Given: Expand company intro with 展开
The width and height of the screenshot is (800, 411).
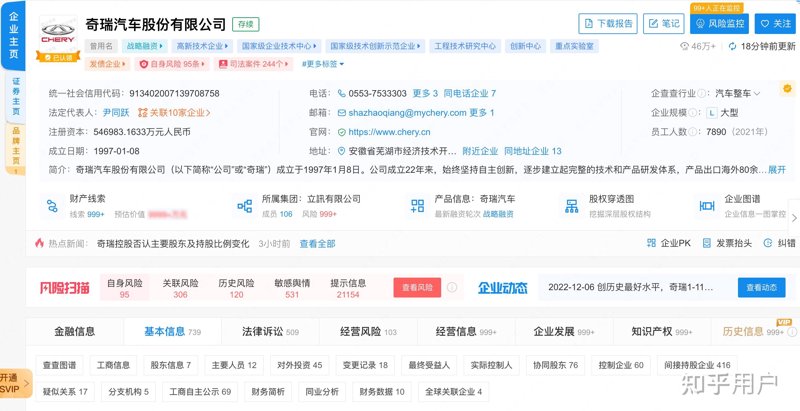Looking at the screenshot, I should coord(777,170).
